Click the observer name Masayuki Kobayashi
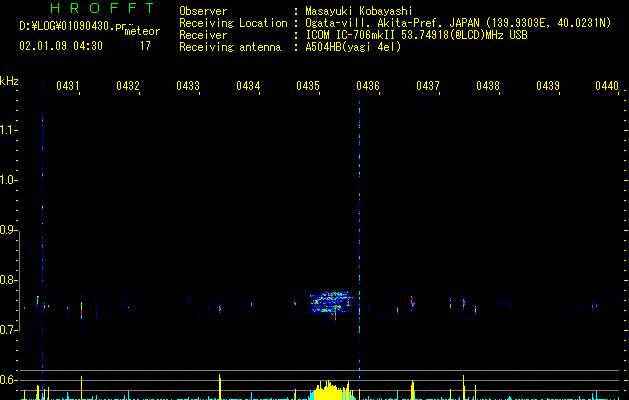 pyautogui.click(x=359, y=11)
